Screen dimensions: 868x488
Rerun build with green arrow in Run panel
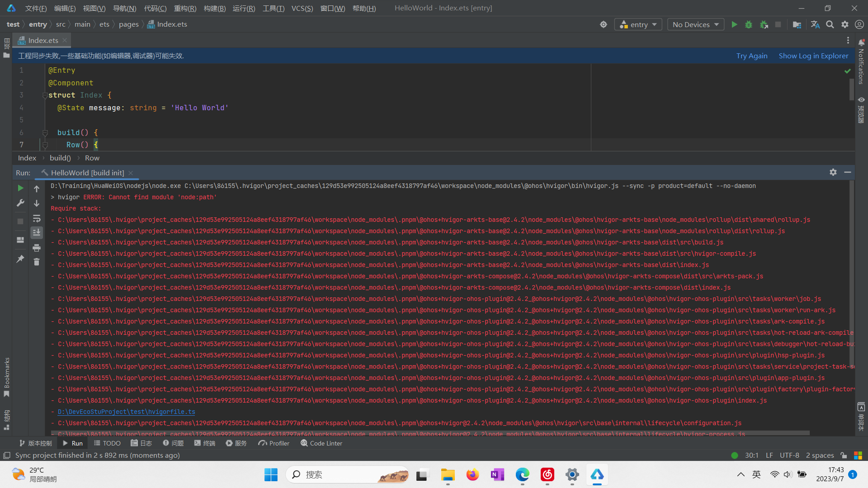click(20, 188)
